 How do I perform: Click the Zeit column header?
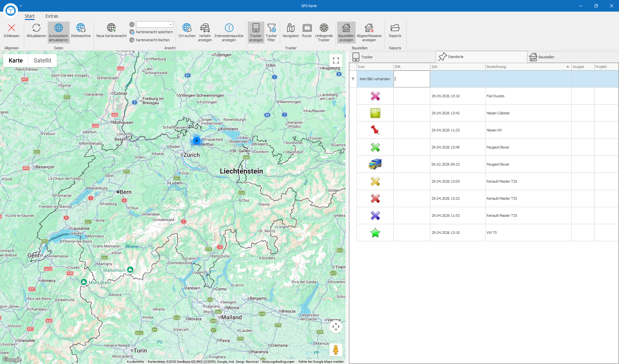pos(458,67)
